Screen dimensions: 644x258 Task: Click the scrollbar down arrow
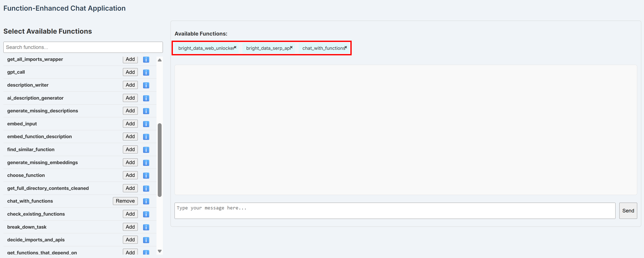coord(159,251)
